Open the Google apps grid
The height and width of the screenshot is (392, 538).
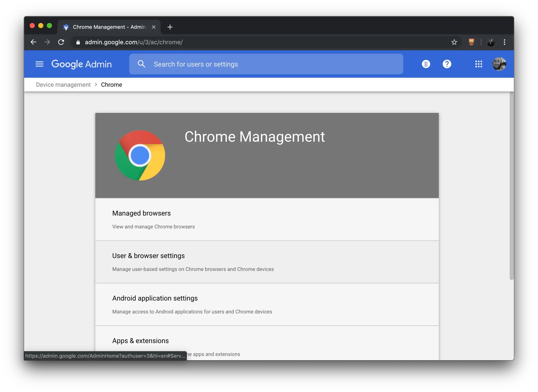(479, 64)
